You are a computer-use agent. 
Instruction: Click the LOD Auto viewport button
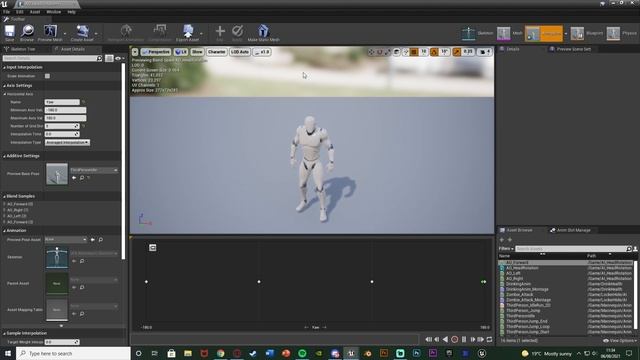point(240,52)
